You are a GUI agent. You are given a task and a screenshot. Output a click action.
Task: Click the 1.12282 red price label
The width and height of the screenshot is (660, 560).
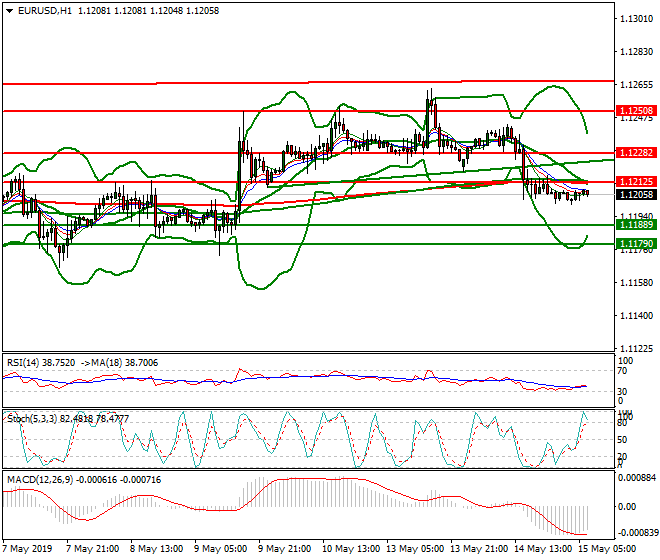(637, 153)
